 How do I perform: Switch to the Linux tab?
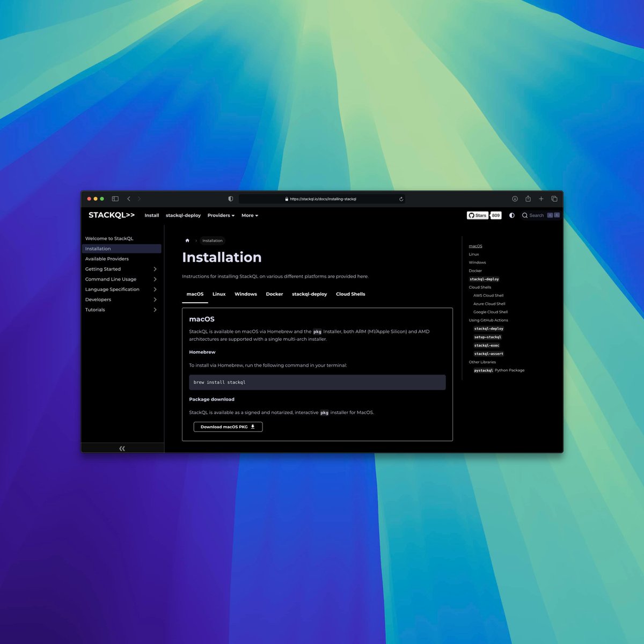219,294
